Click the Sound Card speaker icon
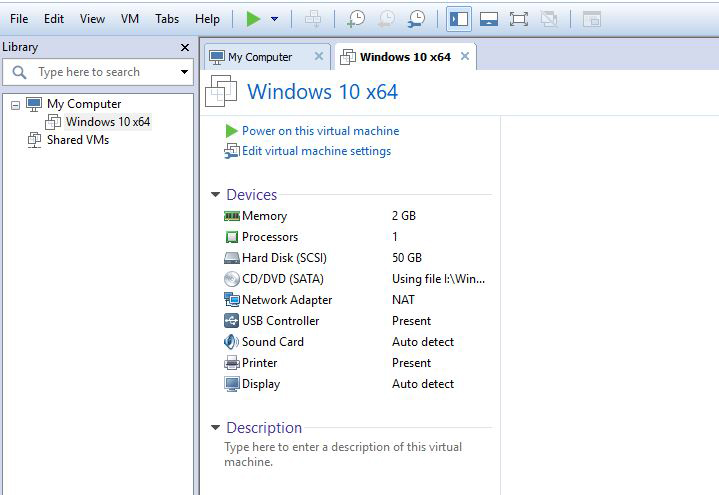The height and width of the screenshot is (495, 719). [x=232, y=342]
